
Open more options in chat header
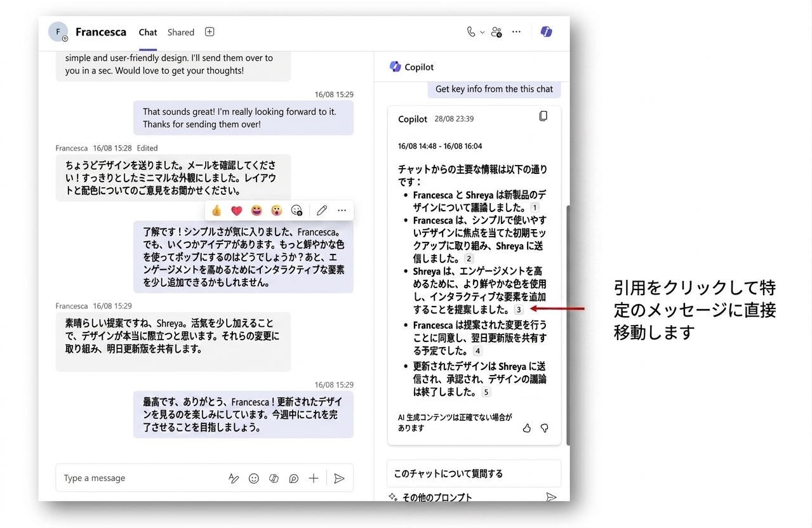[516, 32]
